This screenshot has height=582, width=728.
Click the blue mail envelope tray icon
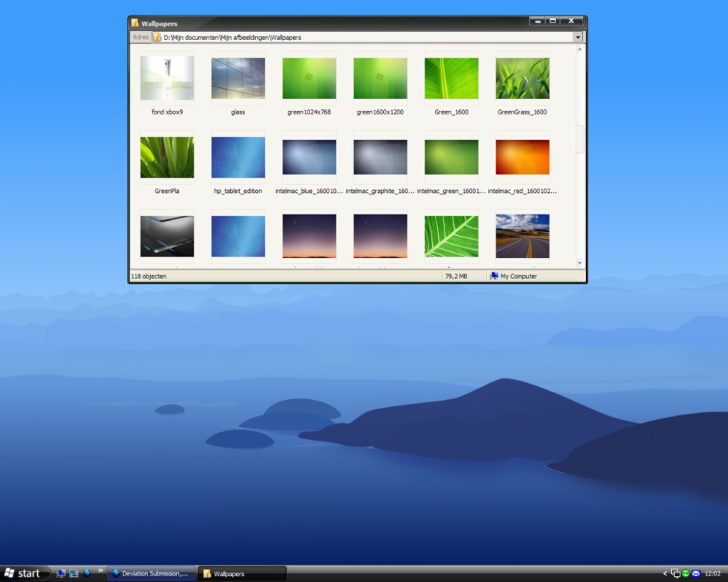coord(696,573)
